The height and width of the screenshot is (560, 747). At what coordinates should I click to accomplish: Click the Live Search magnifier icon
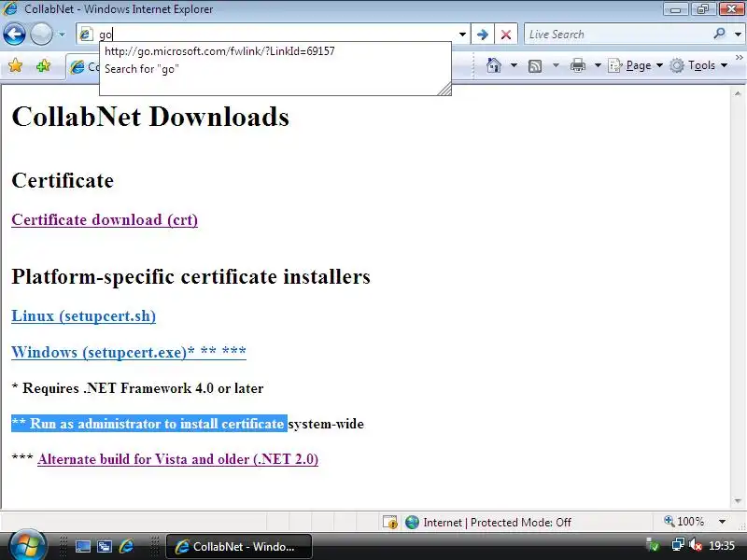click(719, 34)
